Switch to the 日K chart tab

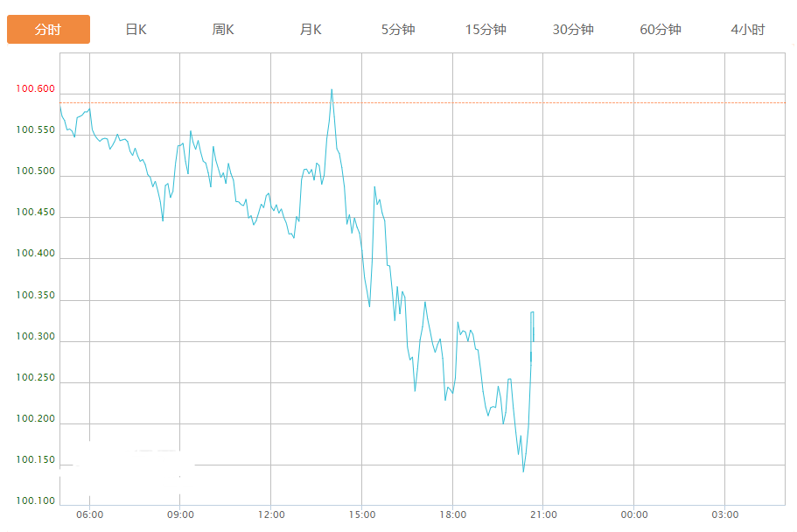coord(136,30)
